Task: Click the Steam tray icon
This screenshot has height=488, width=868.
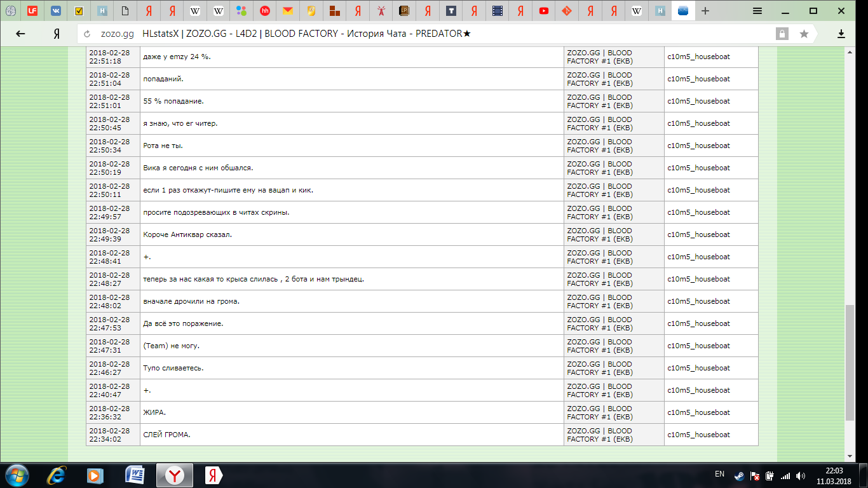Action: pos(738,475)
